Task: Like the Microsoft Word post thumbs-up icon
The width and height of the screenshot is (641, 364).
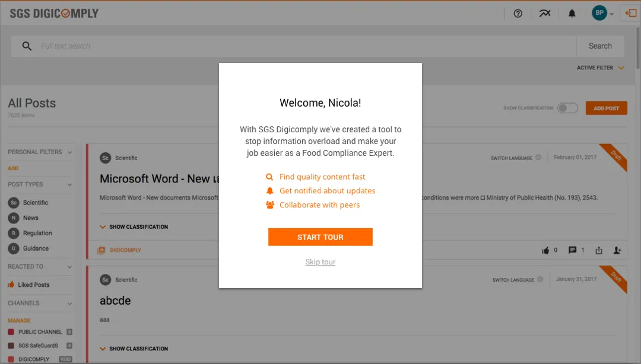Action: pos(545,250)
